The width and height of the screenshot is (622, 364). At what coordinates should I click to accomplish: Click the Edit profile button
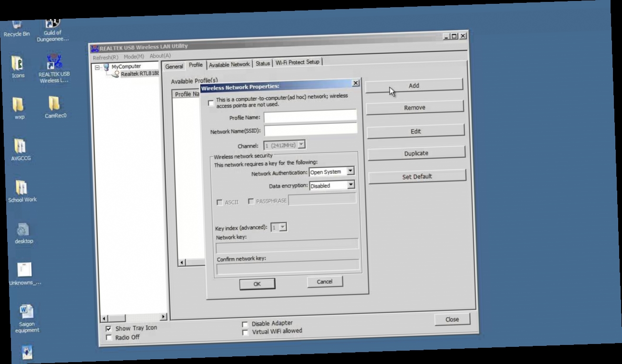pos(415,131)
